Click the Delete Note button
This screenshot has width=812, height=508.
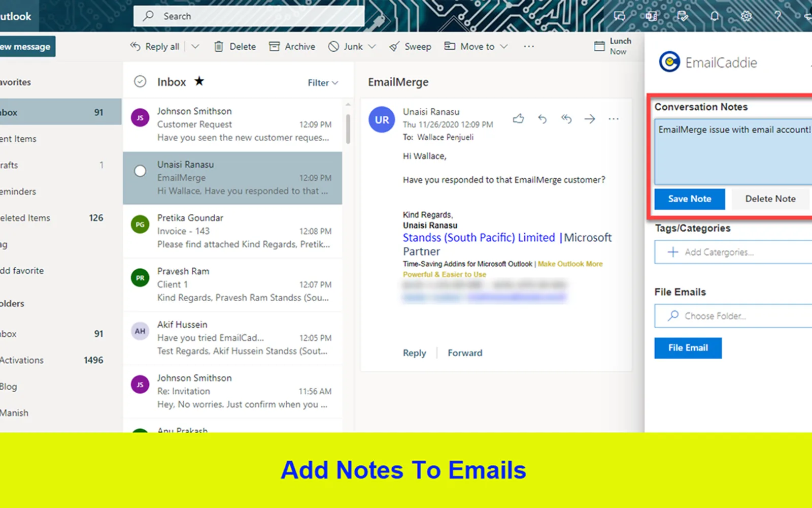770,199
